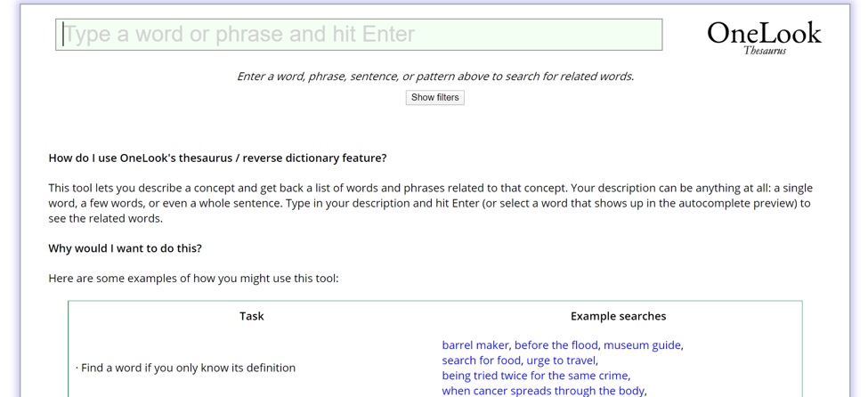The height and width of the screenshot is (397, 868).
Task: Open the 'museum guide' example search
Action: (x=642, y=345)
